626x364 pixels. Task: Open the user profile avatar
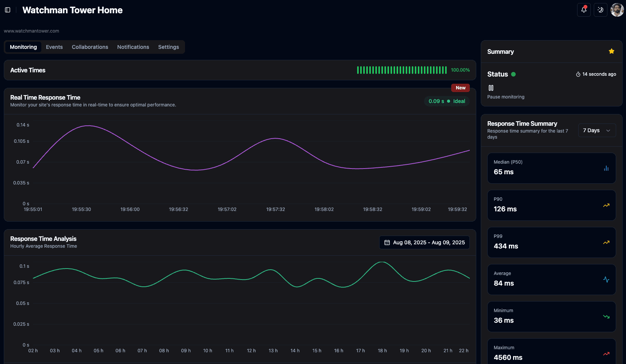(617, 10)
